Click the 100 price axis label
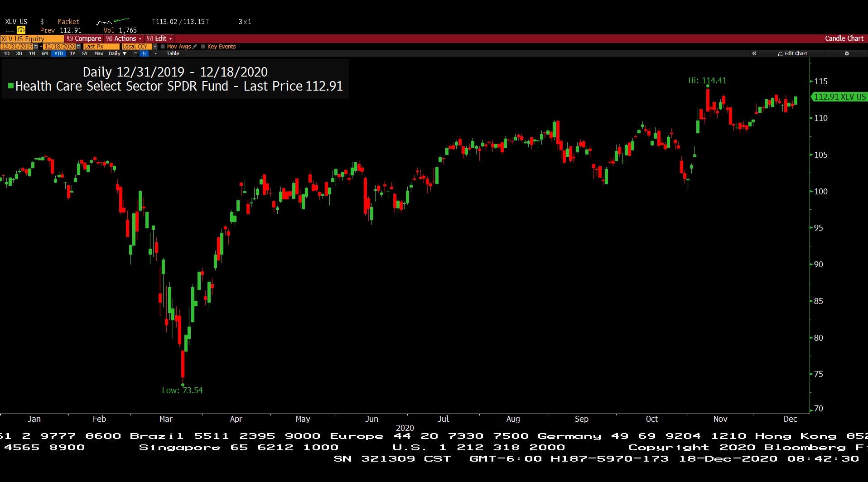 tap(820, 191)
